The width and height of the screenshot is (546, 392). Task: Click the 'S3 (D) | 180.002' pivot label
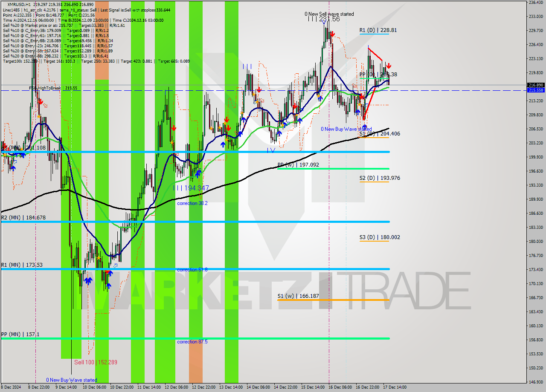(x=380, y=237)
